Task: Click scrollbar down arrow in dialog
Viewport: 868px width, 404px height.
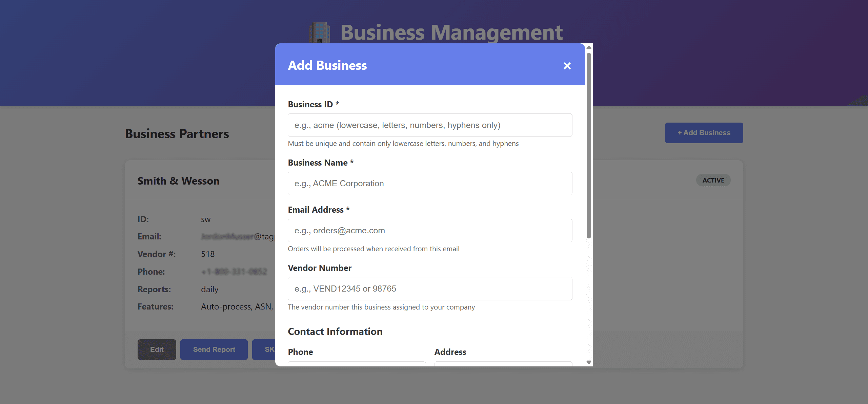Action: (x=589, y=362)
